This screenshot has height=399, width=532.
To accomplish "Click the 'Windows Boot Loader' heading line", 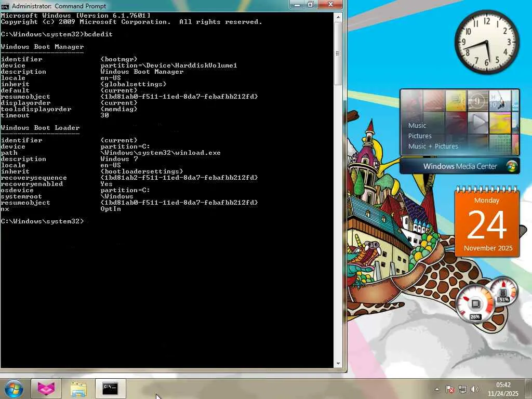I will pyautogui.click(x=41, y=128).
